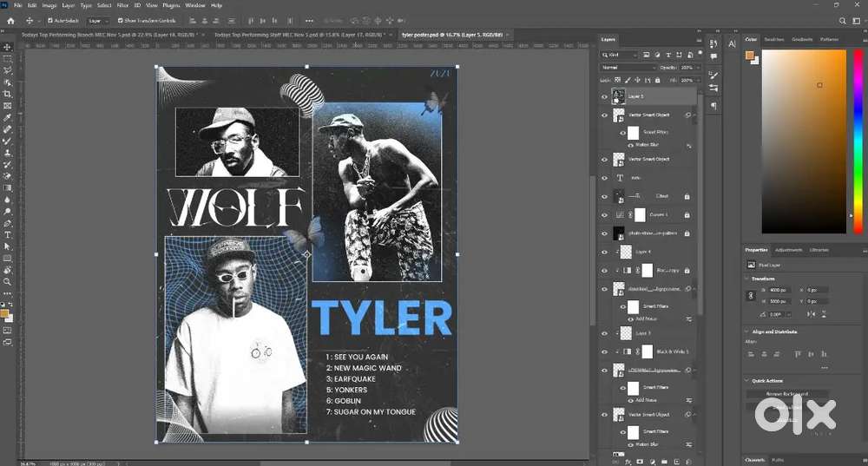Hide Layer 5 using its eye icon
Screen dimensions: 868x466
(x=605, y=96)
